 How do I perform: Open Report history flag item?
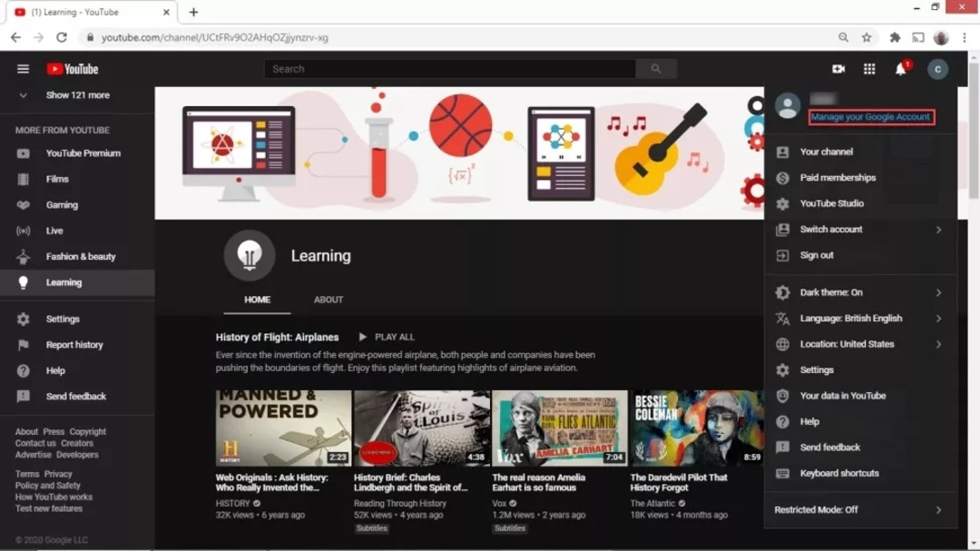(x=77, y=345)
